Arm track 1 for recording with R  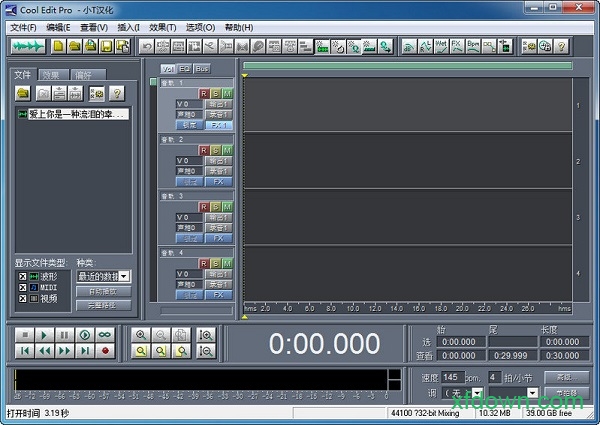(204, 93)
